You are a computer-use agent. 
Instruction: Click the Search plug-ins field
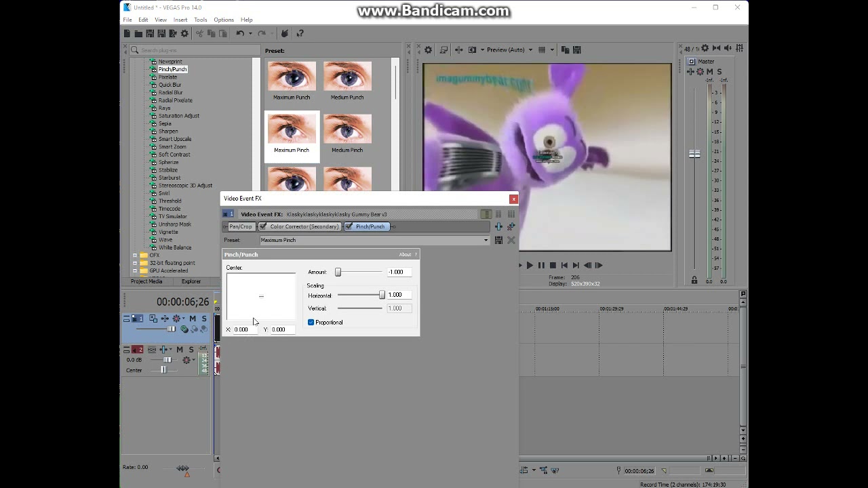195,50
